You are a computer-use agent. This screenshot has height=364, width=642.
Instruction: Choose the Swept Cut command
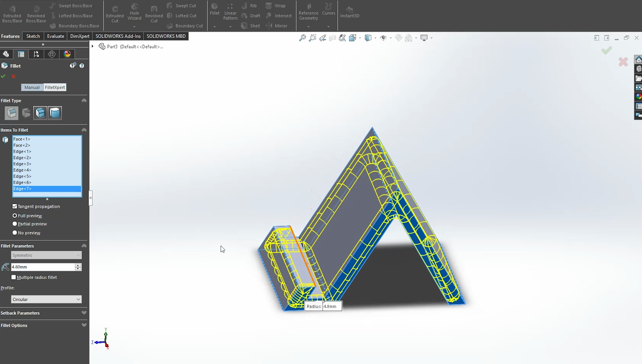pyautogui.click(x=182, y=6)
